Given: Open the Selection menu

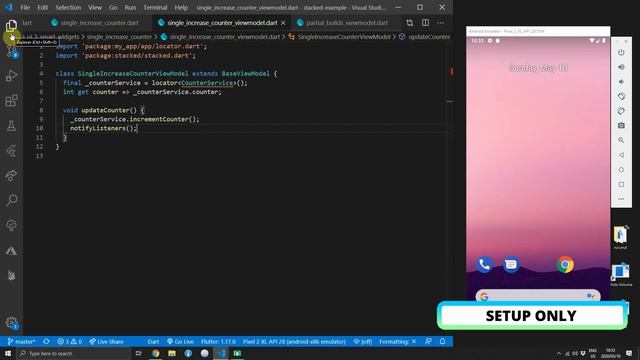Looking at the screenshot, I should point(68,7).
